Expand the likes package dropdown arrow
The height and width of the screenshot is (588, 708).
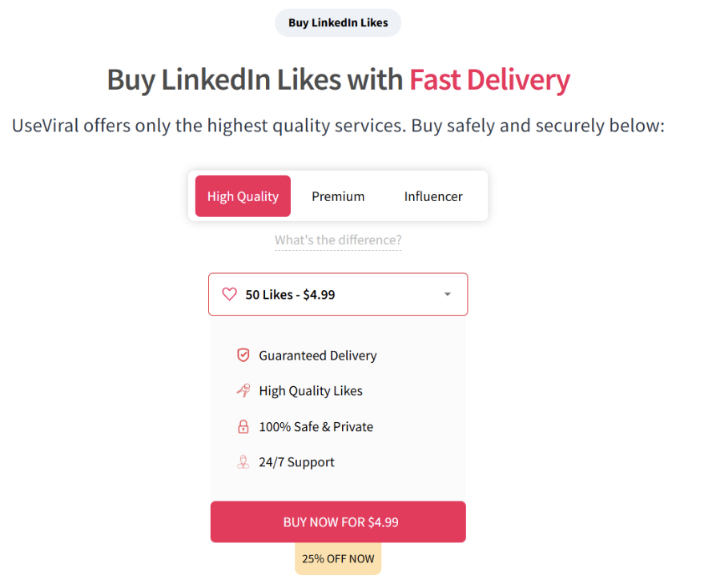click(448, 295)
